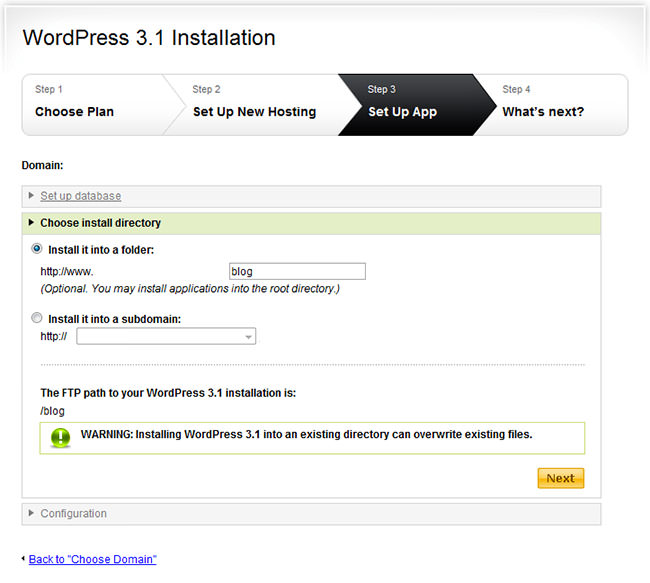Go back via 'Back to "Choose Domain"' link

tap(92, 559)
